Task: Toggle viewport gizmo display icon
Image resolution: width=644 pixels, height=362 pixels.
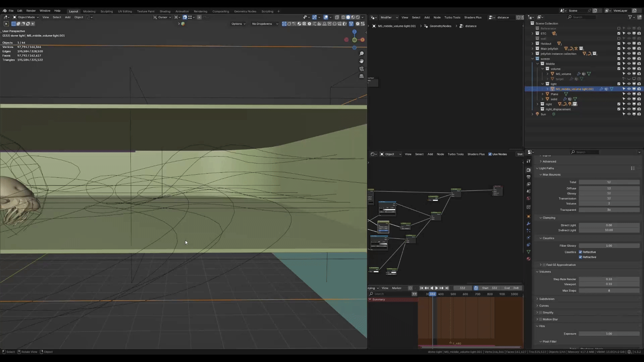Action: pyautogui.click(x=314, y=17)
